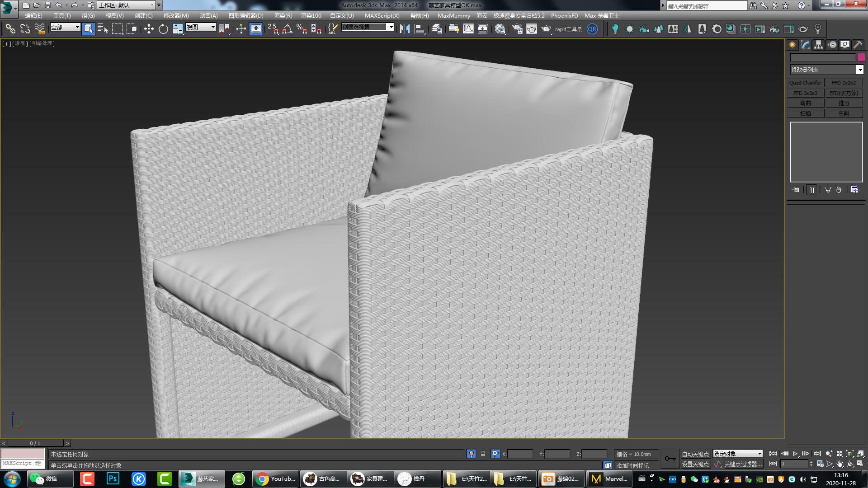
Task: Click the Select by Name icon
Action: click(x=103, y=29)
